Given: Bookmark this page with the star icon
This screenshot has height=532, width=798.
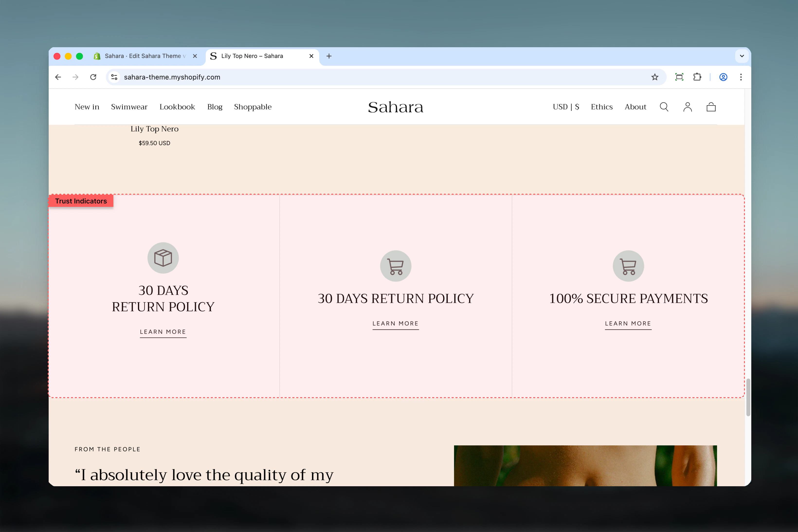Looking at the screenshot, I should (x=654, y=77).
